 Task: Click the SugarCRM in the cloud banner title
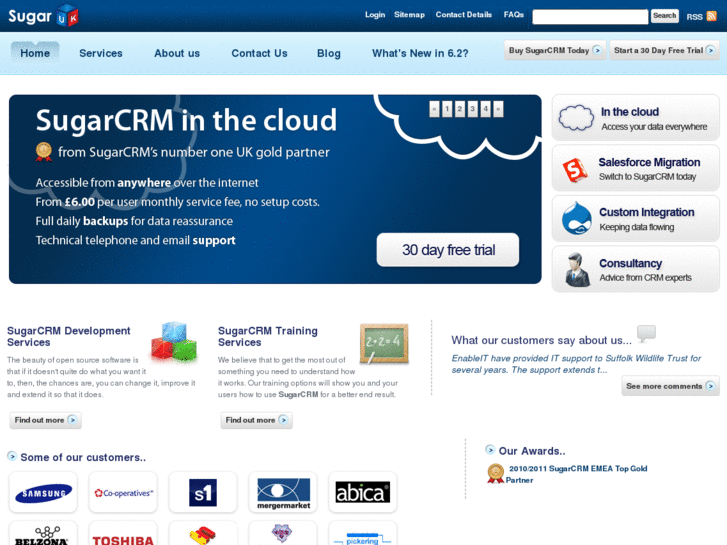tap(186, 120)
